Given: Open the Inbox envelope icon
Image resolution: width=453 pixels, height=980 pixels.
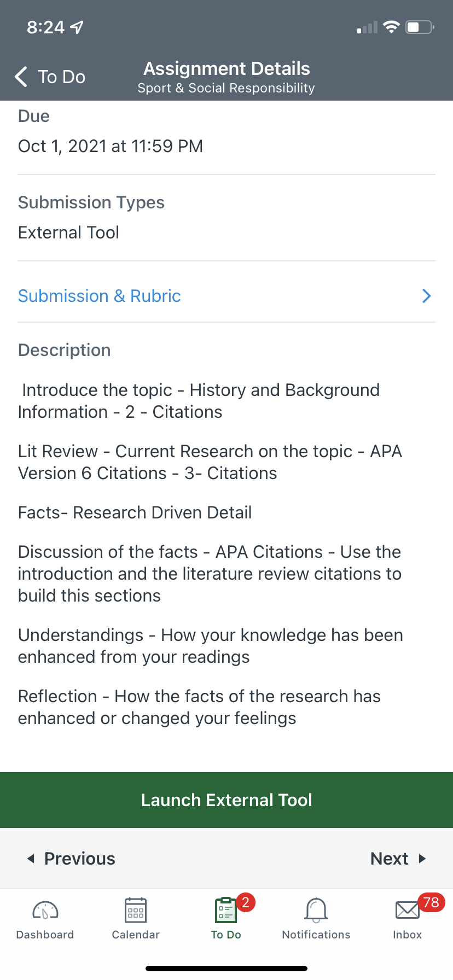Looking at the screenshot, I should coord(407,911).
